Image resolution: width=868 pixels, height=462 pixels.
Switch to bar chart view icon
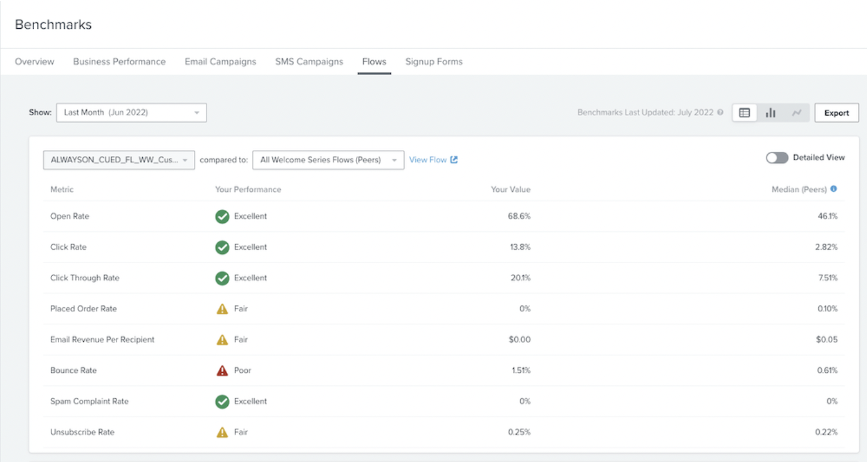point(770,113)
